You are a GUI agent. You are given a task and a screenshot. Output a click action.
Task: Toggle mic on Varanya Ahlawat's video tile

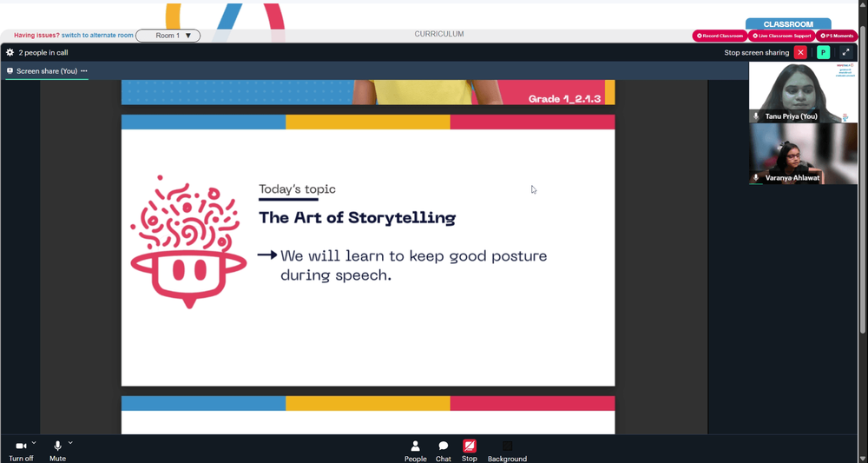coord(756,178)
